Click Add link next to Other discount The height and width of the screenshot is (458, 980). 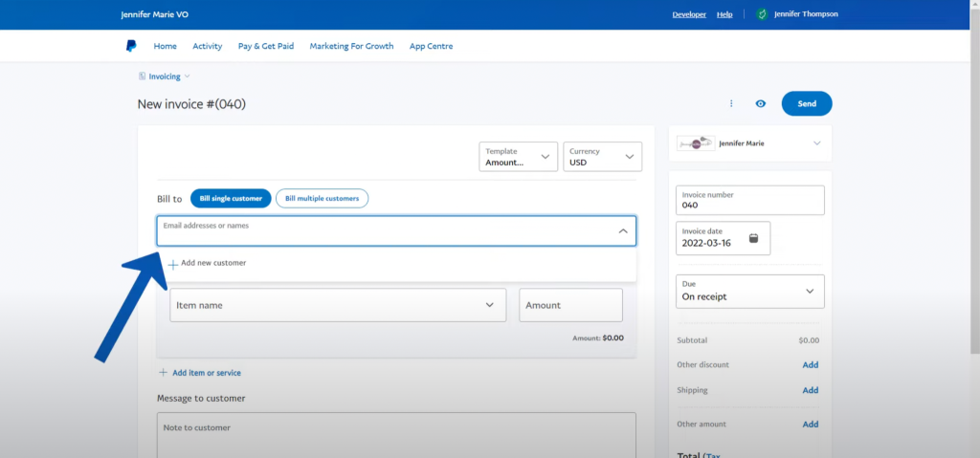[811, 364]
